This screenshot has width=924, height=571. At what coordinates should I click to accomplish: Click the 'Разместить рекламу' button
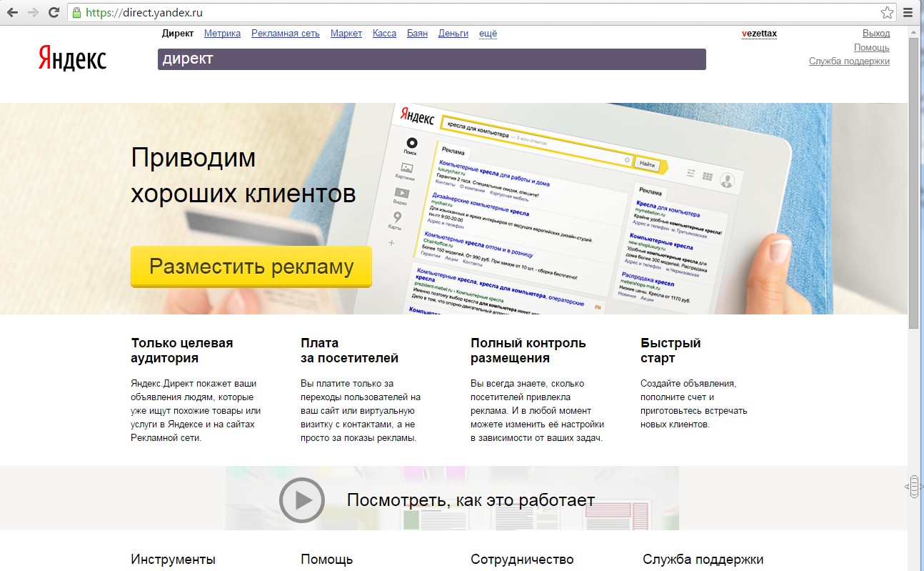[251, 267]
